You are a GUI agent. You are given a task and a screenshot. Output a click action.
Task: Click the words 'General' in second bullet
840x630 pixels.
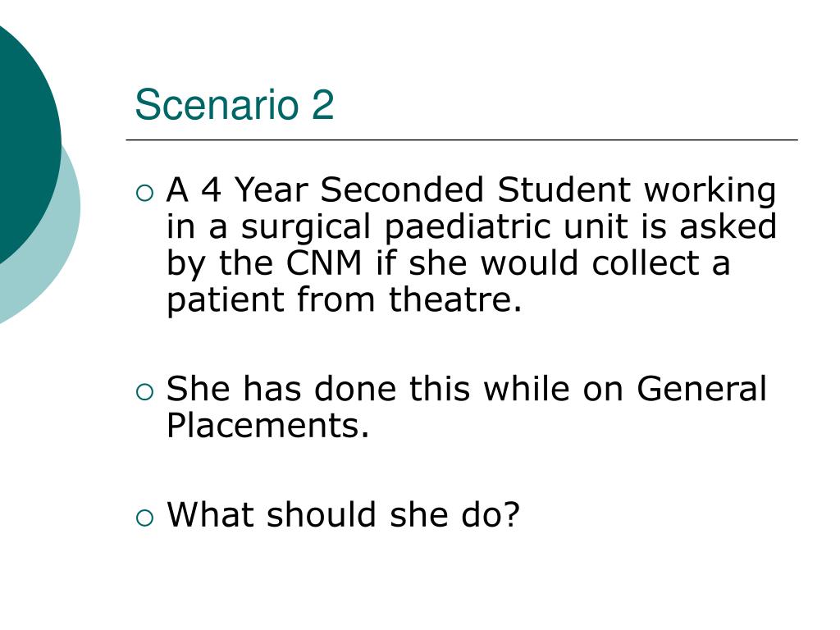(x=702, y=388)
